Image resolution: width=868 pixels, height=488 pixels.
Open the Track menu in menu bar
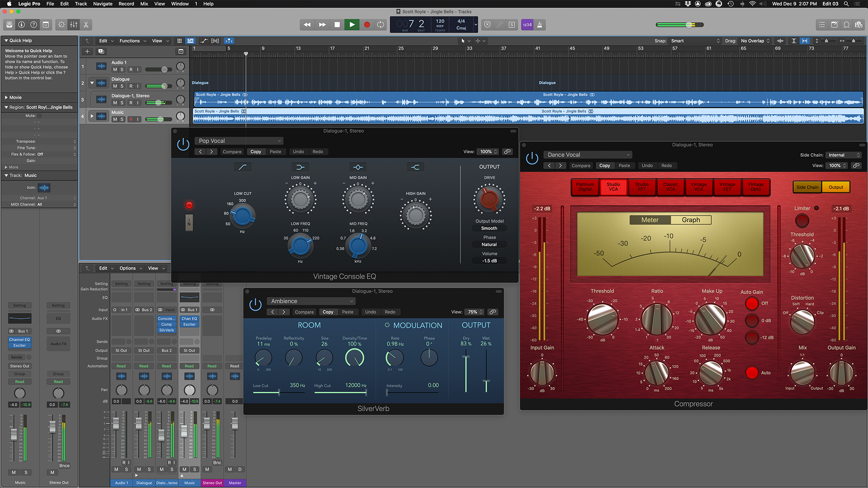[81, 4]
